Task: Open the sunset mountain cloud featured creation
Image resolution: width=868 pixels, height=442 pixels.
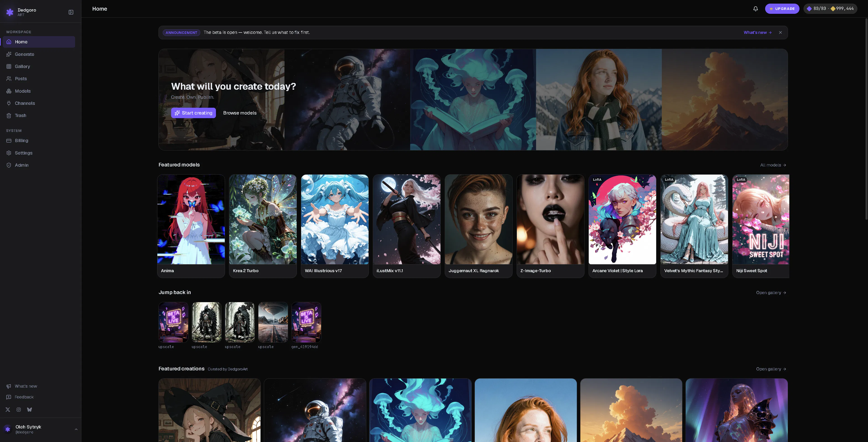Action: point(631,410)
